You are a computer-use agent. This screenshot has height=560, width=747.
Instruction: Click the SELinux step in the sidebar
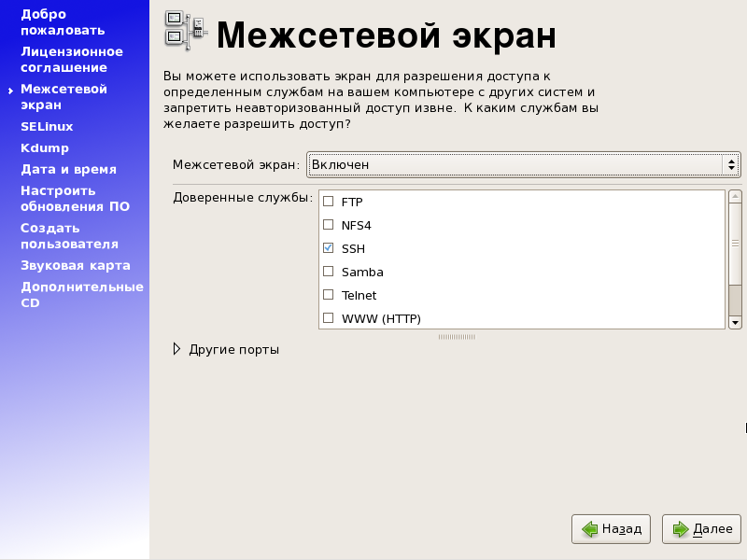pyautogui.click(x=47, y=126)
